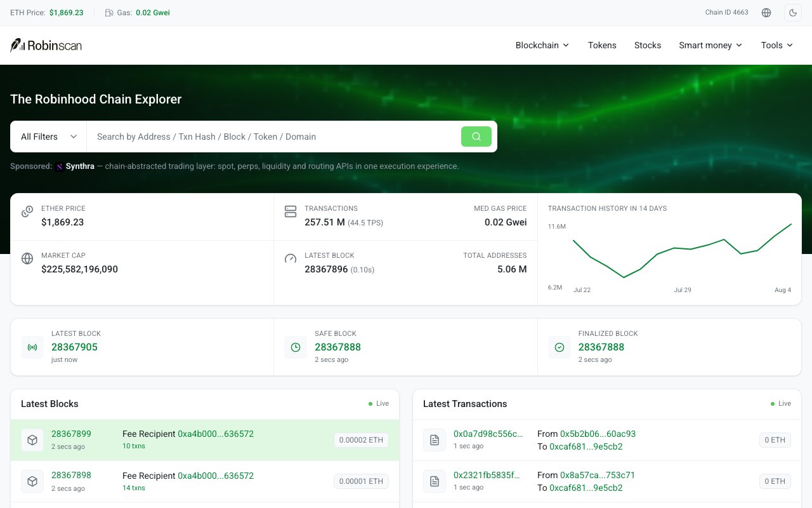View the 14 txns link

coord(134,488)
